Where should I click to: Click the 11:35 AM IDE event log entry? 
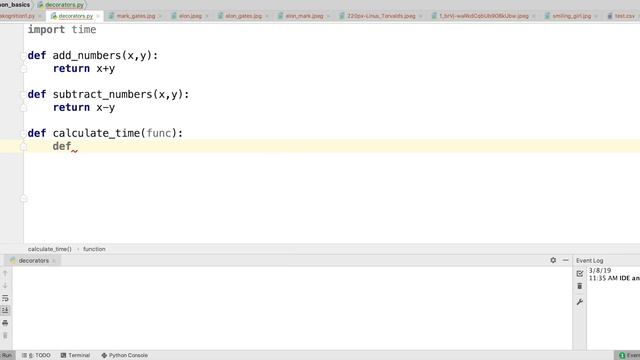point(614,278)
